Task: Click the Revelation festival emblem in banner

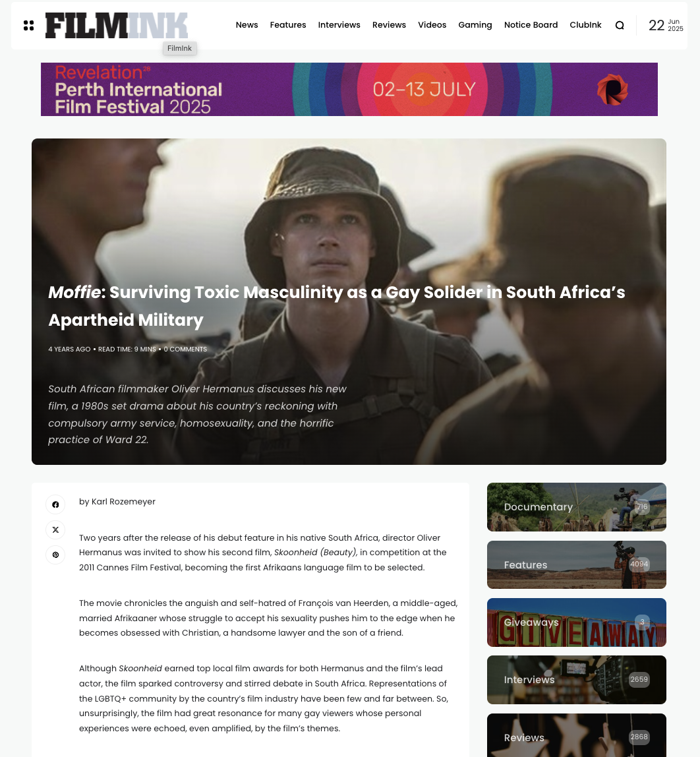Action: [612, 89]
